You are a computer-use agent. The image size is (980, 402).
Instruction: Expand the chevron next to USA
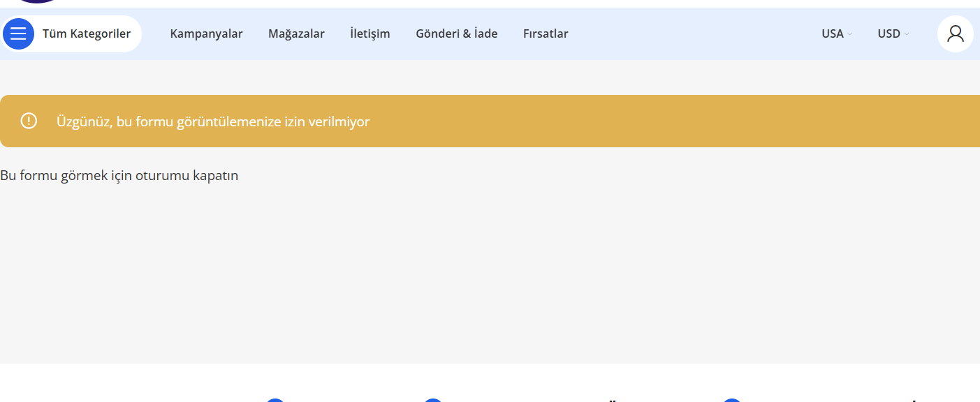tap(850, 34)
